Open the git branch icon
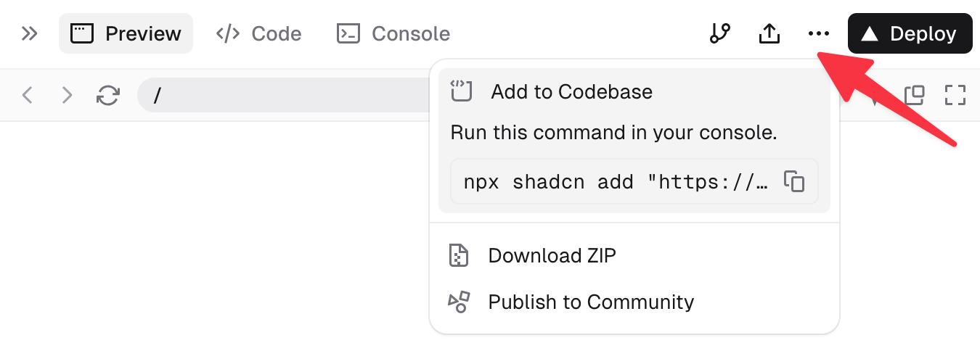The width and height of the screenshot is (980, 364). point(719,33)
